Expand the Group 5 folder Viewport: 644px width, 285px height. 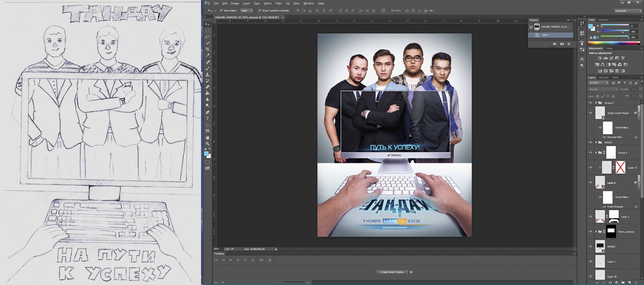[596, 103]
